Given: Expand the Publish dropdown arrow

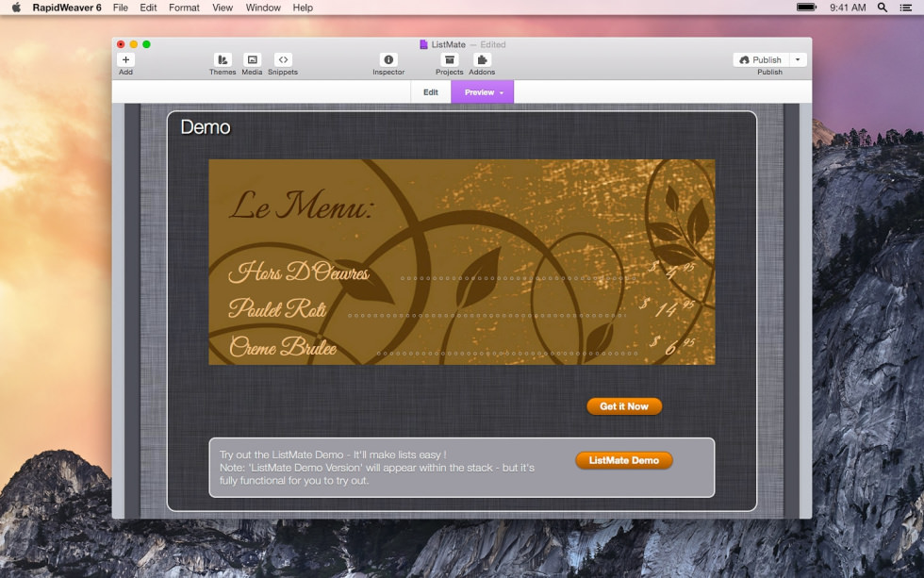Looking at the screenshot, I should [x=798, y=59].
